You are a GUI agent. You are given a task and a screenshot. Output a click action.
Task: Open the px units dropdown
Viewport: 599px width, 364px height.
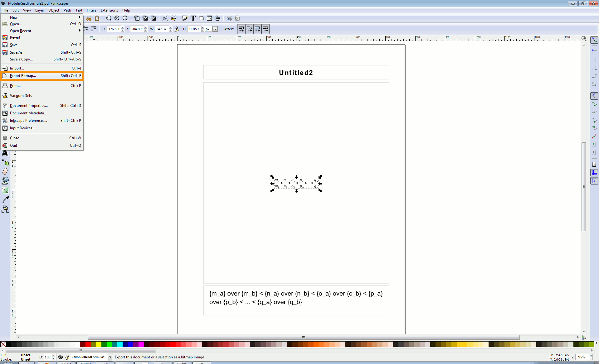[215, 29]
